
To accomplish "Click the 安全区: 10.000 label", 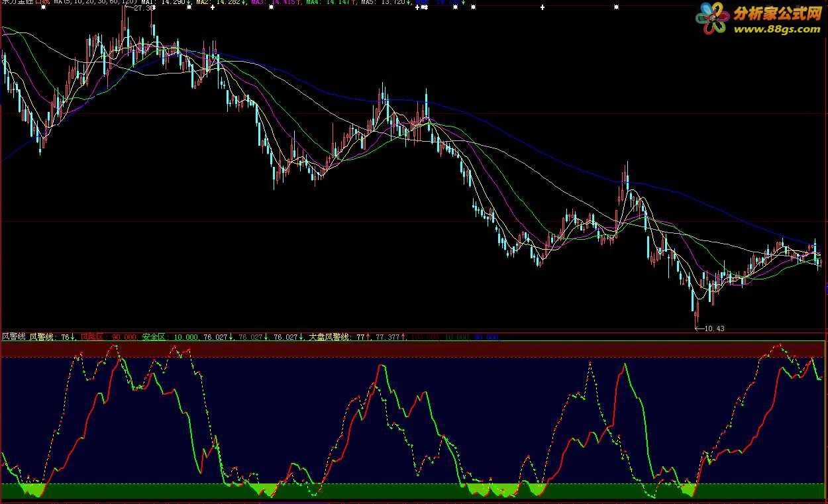I will click(x=170, y=337).
